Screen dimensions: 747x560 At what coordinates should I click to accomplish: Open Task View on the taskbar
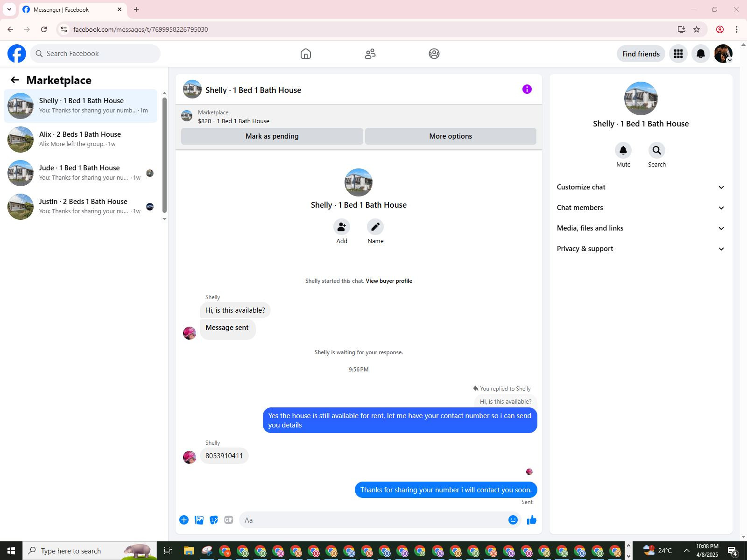[x=168, y=551]
